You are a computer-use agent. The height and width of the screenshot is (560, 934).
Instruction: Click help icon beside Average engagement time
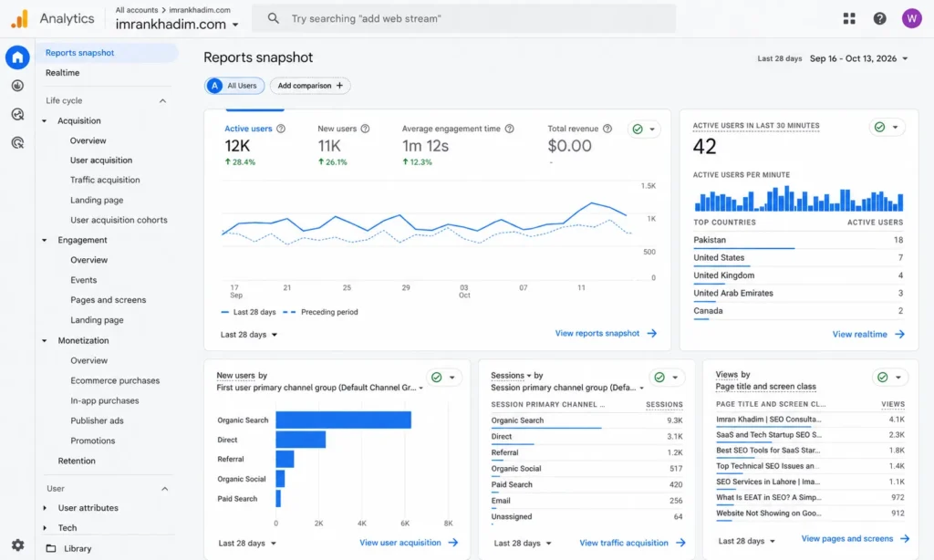pyautogui.click(x=509, y=129)
